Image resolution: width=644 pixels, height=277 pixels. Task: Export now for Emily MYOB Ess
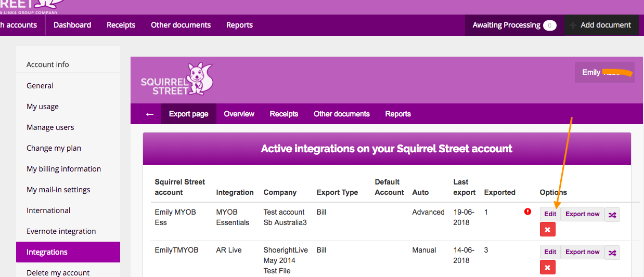(583, 214)
